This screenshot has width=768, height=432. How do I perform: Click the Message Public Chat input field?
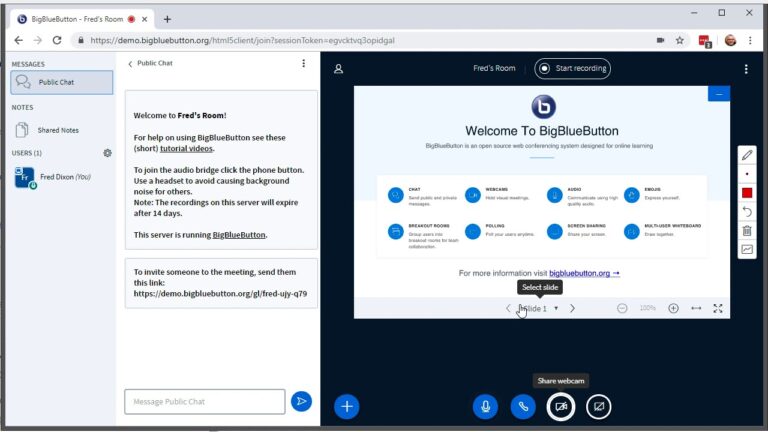[205, 402]
